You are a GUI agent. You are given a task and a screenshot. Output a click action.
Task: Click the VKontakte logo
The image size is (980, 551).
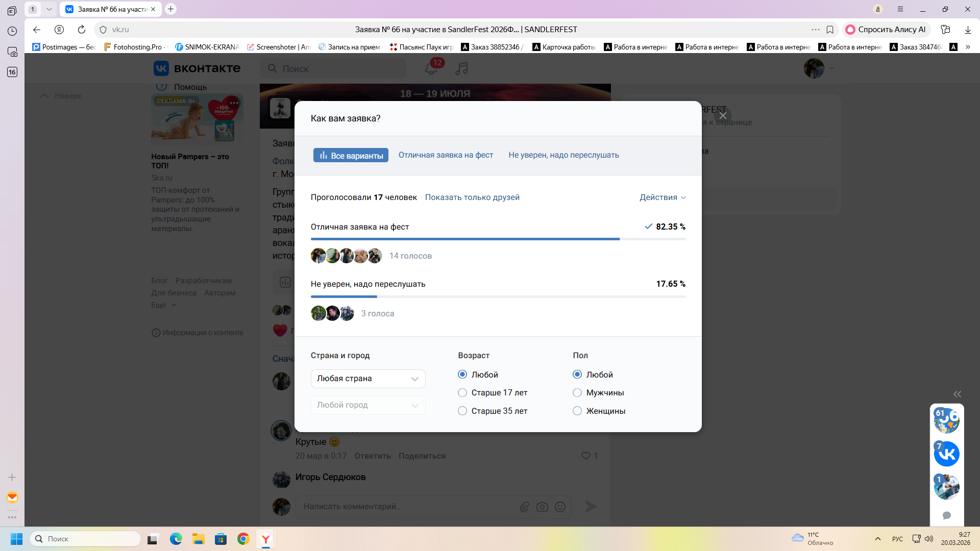pos(197,68)
